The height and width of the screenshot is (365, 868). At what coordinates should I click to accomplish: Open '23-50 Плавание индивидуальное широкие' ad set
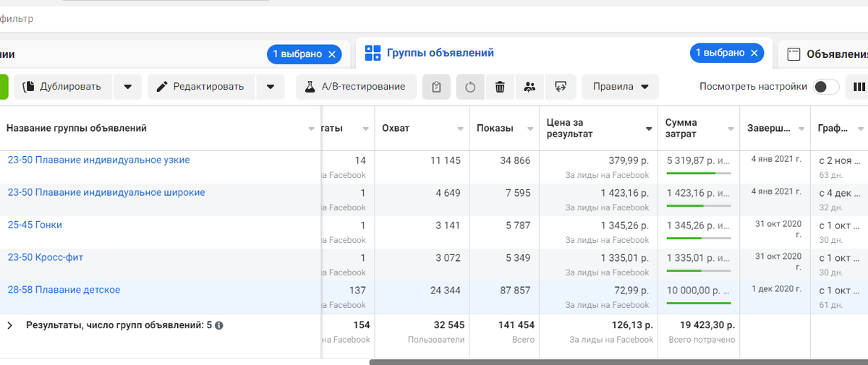106,192
